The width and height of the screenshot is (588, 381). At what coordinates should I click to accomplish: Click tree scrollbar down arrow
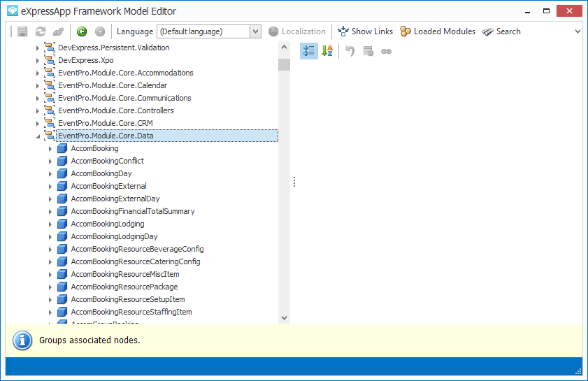pyautogui.click(x=285, y=318)
